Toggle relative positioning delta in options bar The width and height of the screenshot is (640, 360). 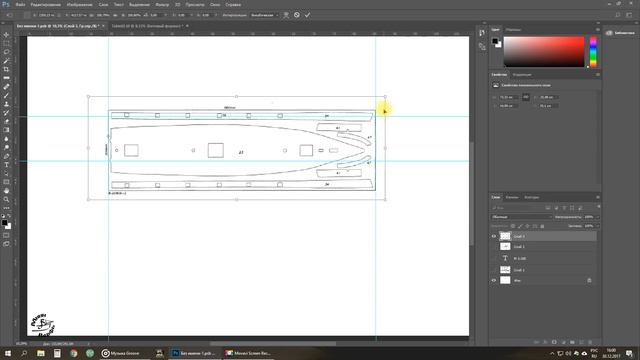coord(60,15)
